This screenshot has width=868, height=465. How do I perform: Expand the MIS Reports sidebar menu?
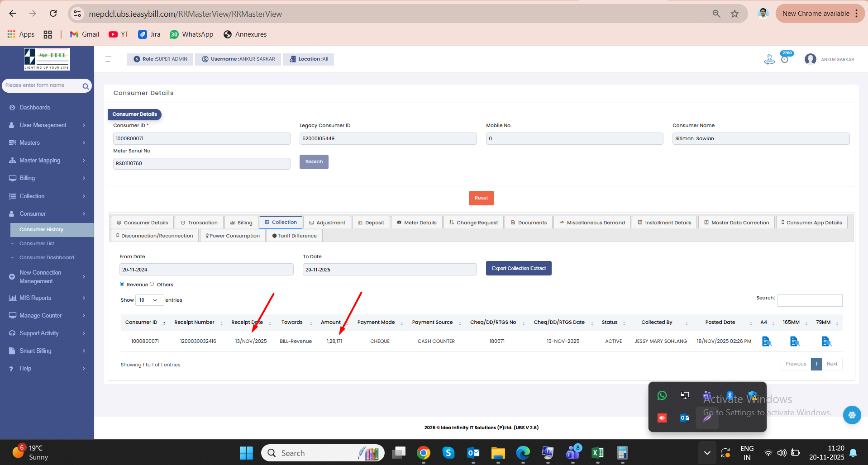click(x=47, y=298)
